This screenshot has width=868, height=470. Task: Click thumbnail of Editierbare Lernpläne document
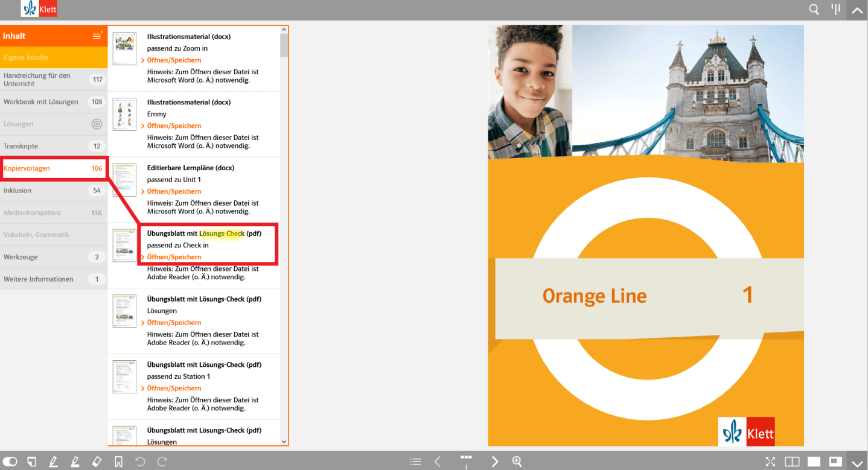pos(124,180)
